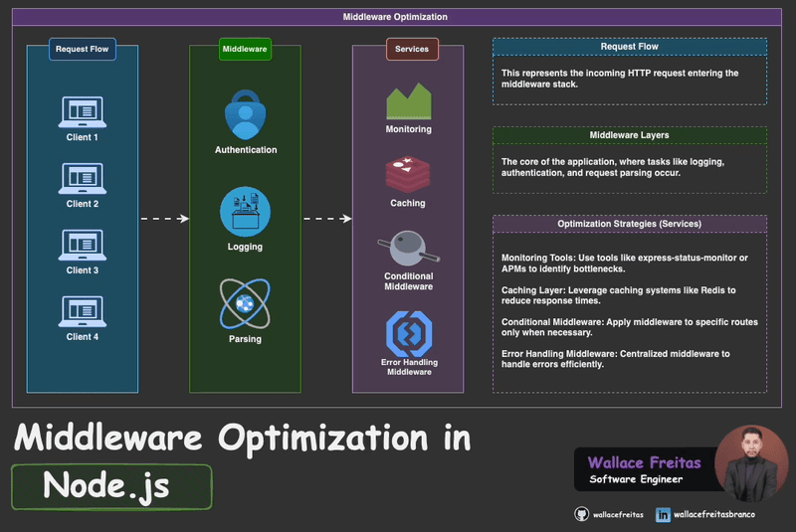
Task: Click the LinkedIn icon beside wallacefreitasbranco
Action: 663,515
